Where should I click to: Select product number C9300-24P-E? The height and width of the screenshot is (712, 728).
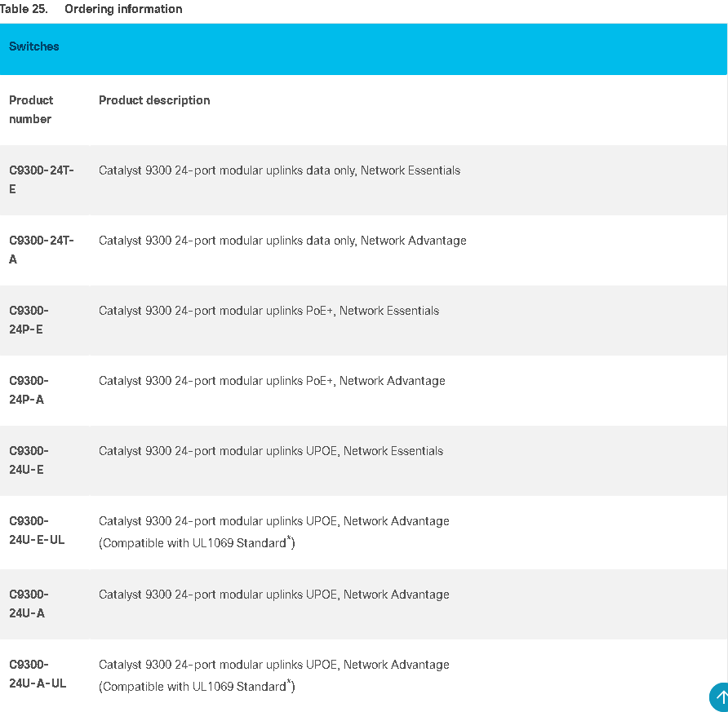pos(29,320)
